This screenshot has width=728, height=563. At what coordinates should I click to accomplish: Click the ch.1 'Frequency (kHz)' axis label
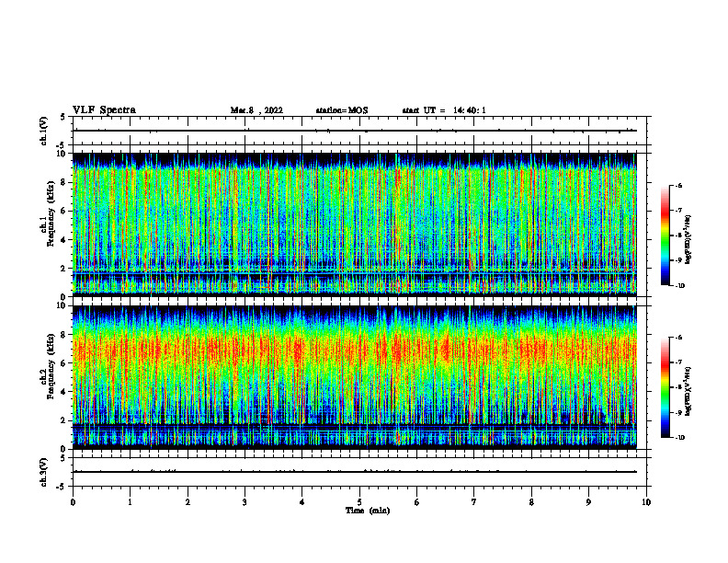point(51,213)
